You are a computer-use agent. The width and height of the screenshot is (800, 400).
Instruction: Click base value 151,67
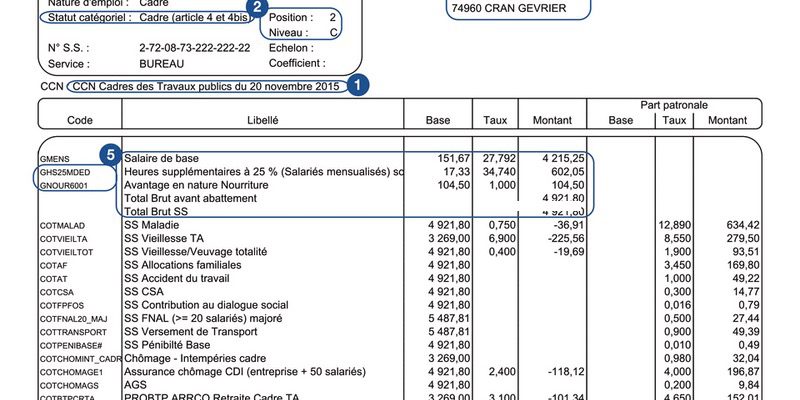click(x=454, y=158)
